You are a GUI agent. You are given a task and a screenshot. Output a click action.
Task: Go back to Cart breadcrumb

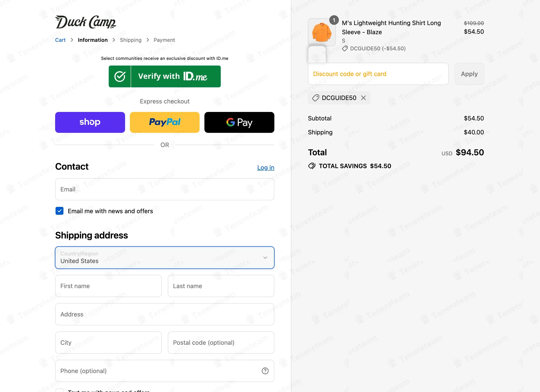(60, 40)
